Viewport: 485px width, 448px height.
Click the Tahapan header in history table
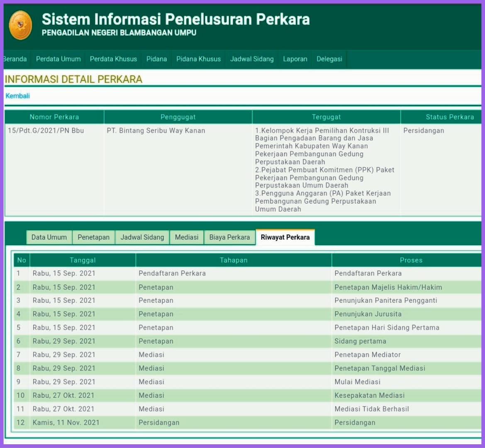click(234, 260)
